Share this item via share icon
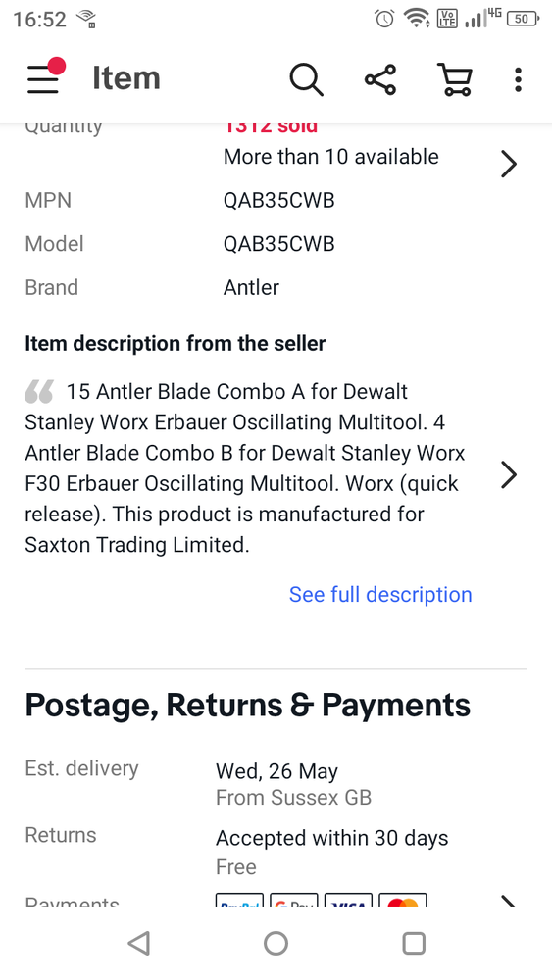Image resolution: width=552 pixels, height=980 pixels. [380, 79]
